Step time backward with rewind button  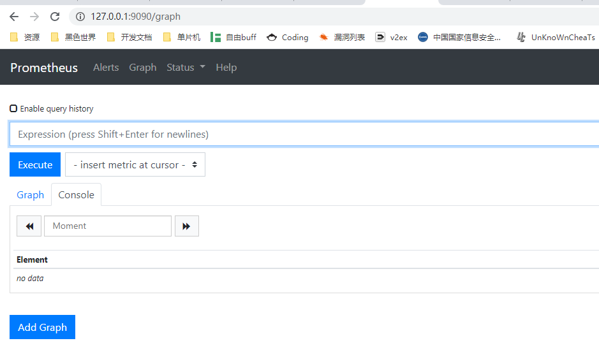click(29, 226)
